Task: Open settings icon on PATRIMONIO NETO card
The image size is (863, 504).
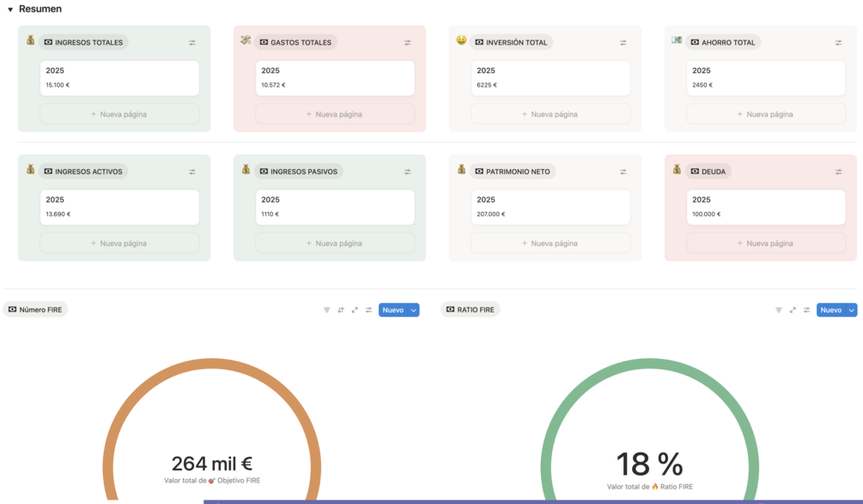Action: (623, 172)
